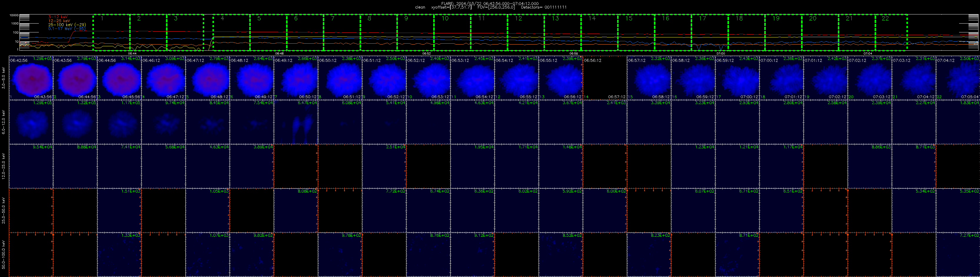The width and height of the screenshot is (980, 277).
Task: Select interval 8 box in the light curve
Action: (x=379, y=32)
